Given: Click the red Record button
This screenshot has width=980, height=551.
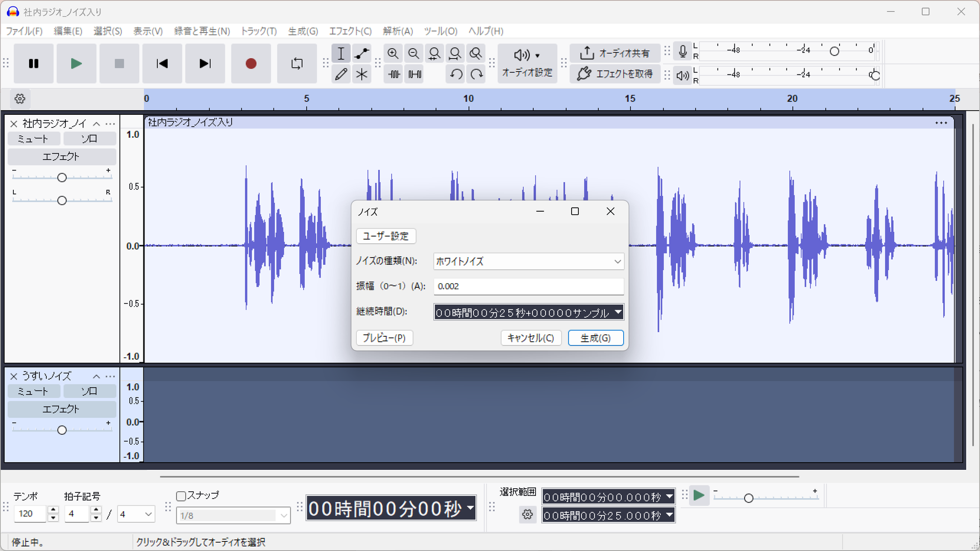Looking at the screenshot, I should (251, 64).
